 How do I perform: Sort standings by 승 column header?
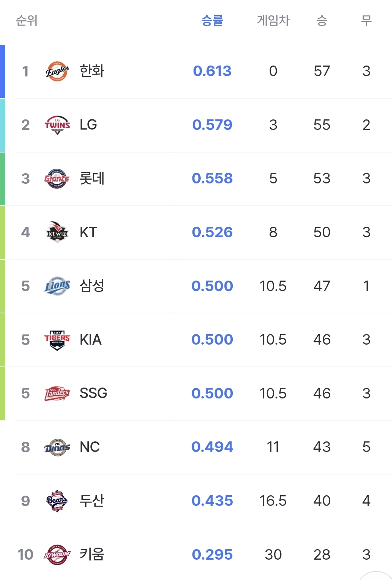[322, 20]
